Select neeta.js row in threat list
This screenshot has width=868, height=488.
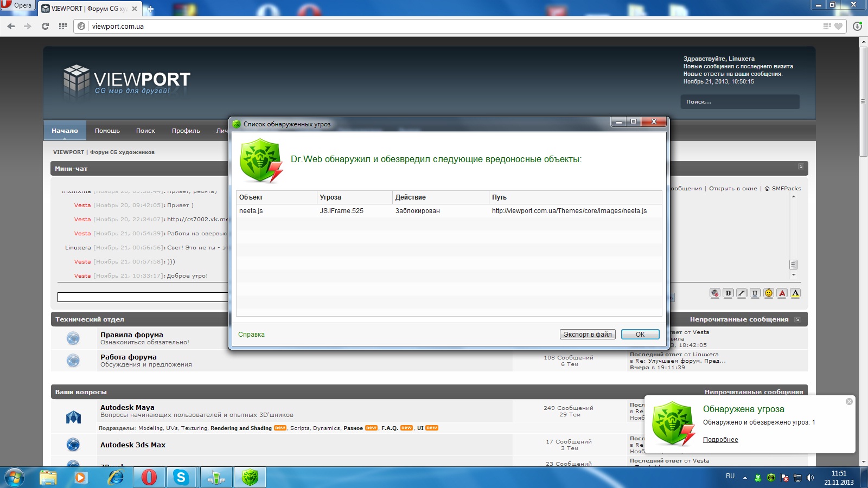pos(449,211)
